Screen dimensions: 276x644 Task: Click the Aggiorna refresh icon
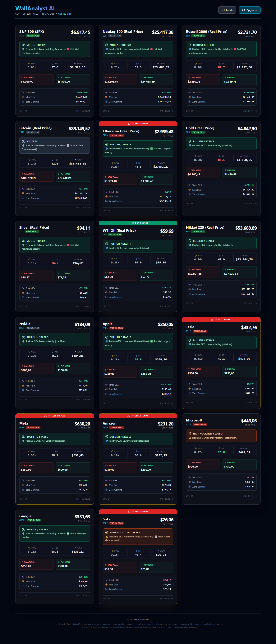[243, 10]
